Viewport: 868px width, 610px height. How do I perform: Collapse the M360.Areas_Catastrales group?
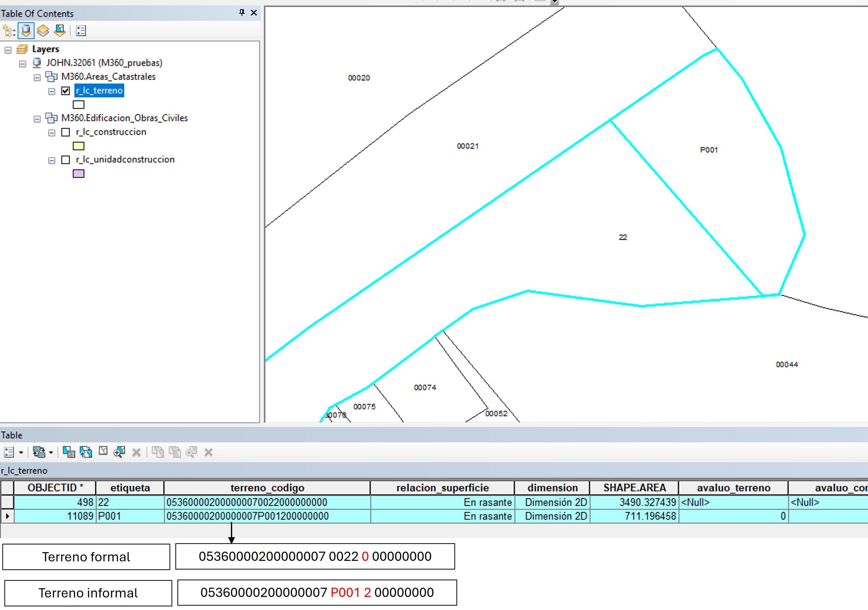tap(37, 78)
